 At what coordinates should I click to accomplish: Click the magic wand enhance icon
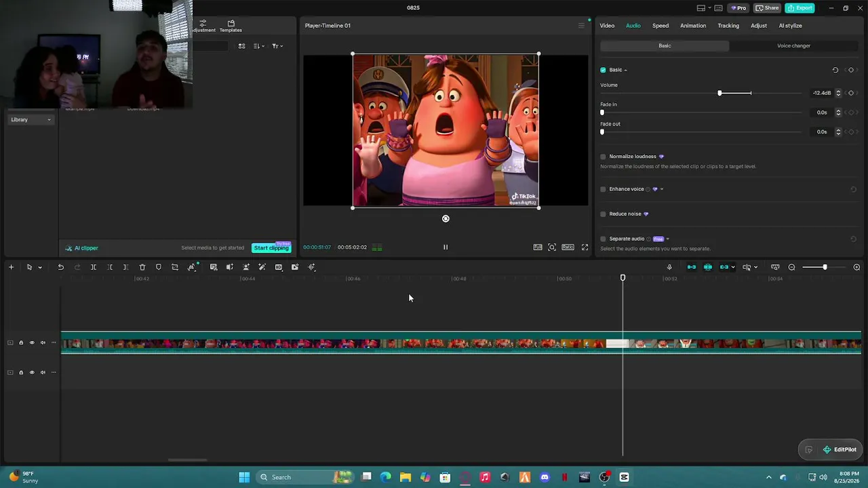click(262, 267)
